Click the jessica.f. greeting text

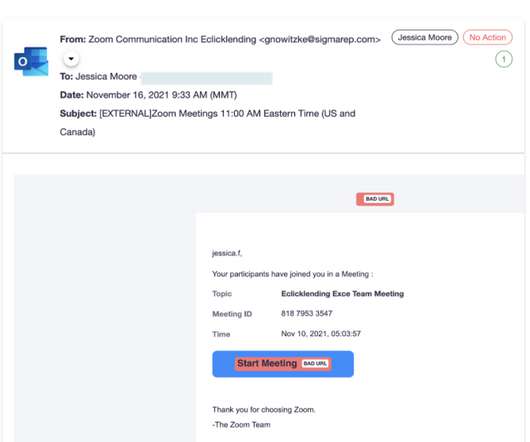pyautogui.click(x=227, y=253)
